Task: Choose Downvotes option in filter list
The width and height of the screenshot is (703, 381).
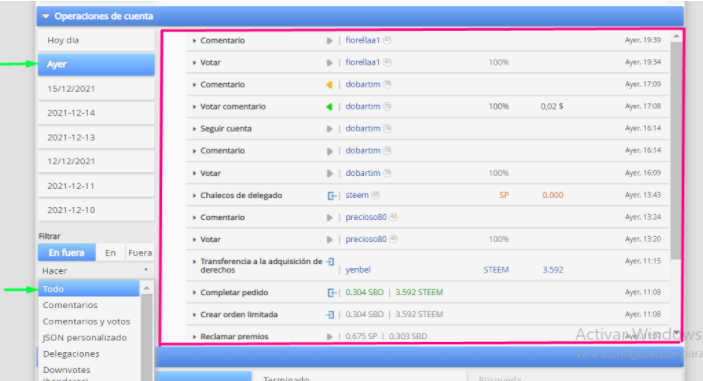Action: coord(66,370)
